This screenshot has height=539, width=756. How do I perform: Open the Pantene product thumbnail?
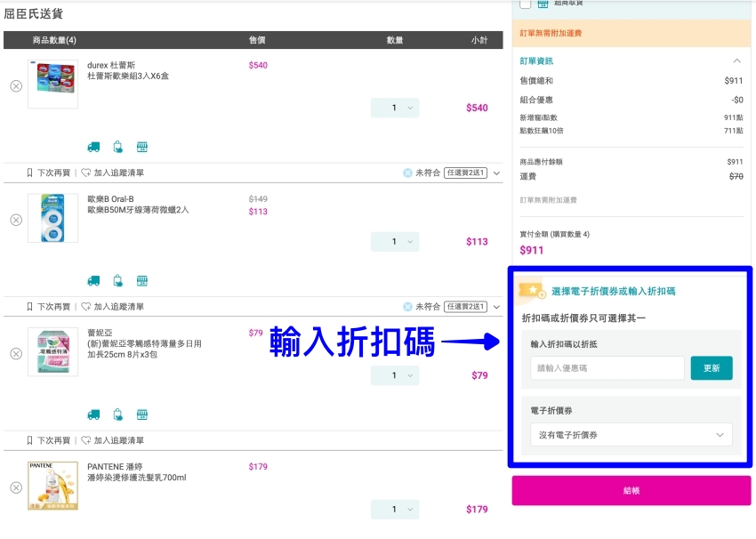pos(52,487)
